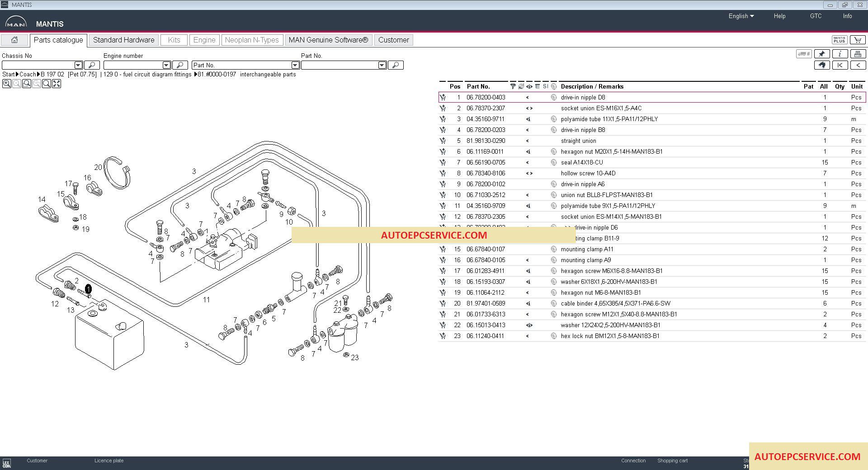Search by engine number magnifier
This screenshot has height=470, width=868.
[180, 65]
